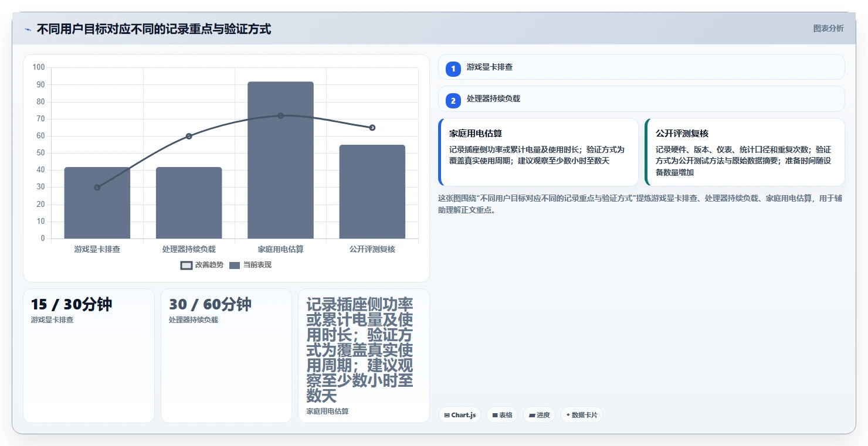The width and height of the screenshot is (868, 446).
Task: Select list item 1 游戏显卡排查
Action: (x=641, y=67)
